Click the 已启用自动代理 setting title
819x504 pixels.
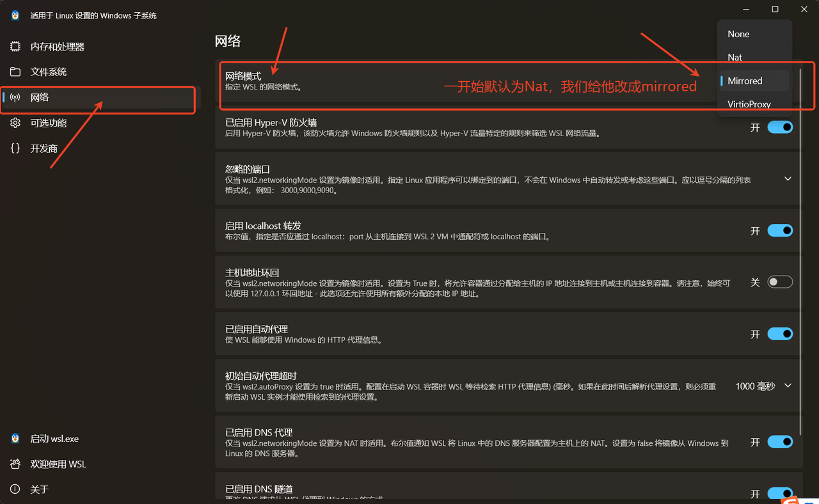[257, 329]
